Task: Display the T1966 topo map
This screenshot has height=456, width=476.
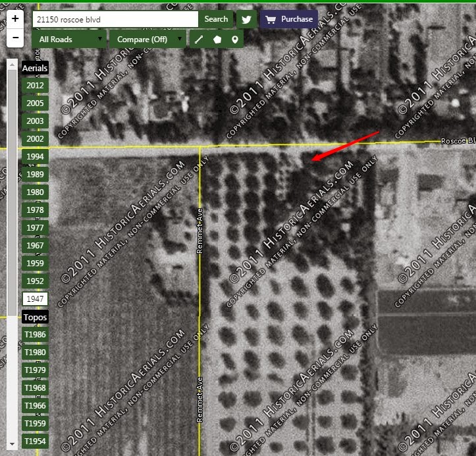Action: point(35,405)
